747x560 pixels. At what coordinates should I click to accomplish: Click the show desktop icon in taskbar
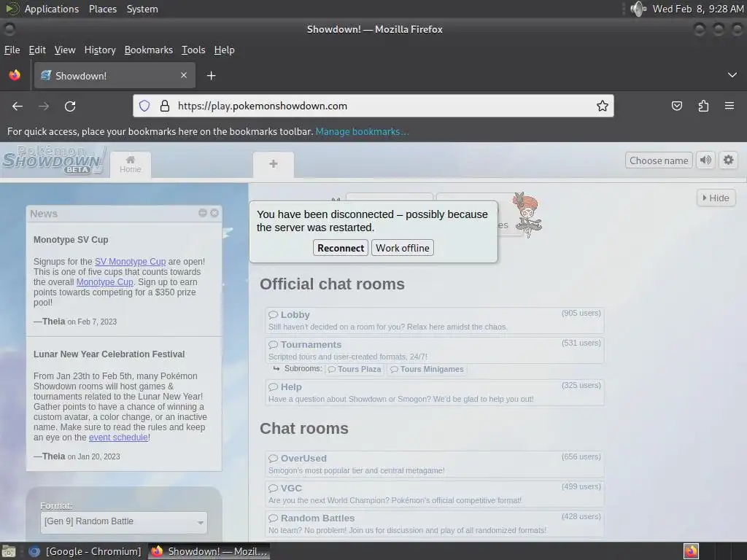click(x=8, y=551)
